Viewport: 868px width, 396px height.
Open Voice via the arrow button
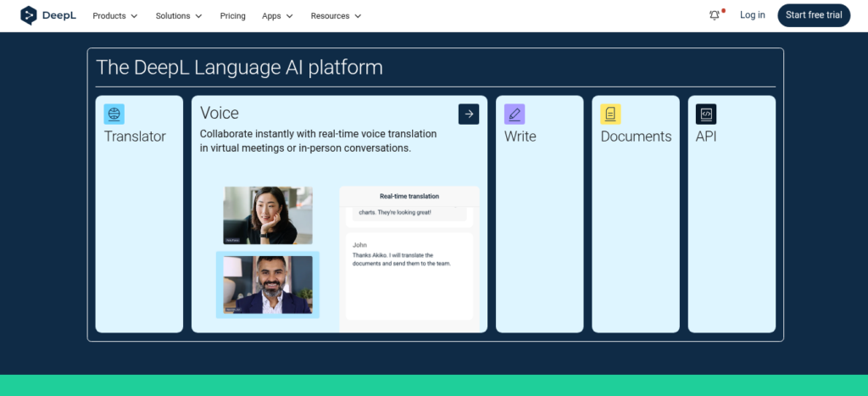(x=469, y=114)
